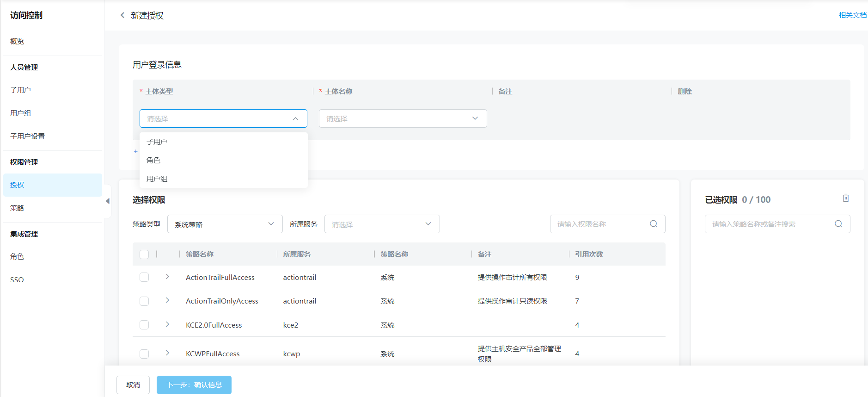Click the back arrow beside 新建授权
The height and width of the screenshot is (397, 868).
click(122, 15)
